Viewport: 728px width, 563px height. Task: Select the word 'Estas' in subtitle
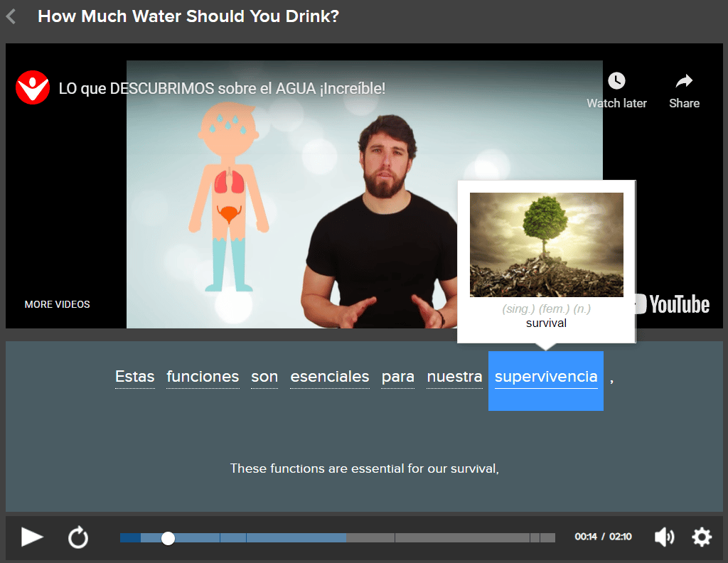135,377
